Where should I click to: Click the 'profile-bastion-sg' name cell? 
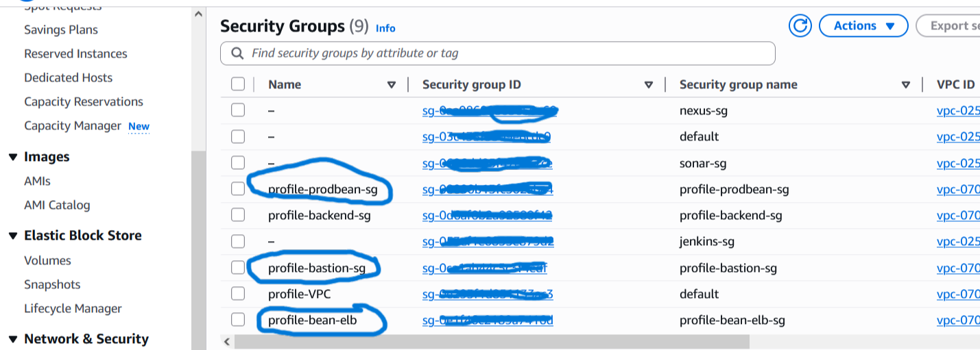tap(317, 268)
